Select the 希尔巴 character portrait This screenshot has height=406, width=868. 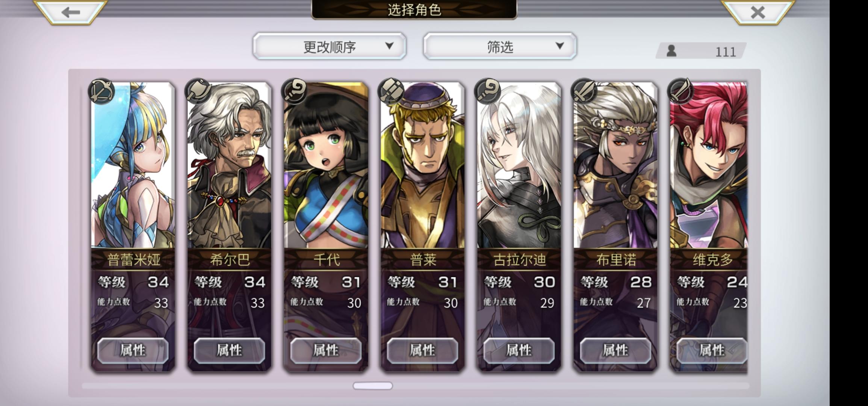229,165
